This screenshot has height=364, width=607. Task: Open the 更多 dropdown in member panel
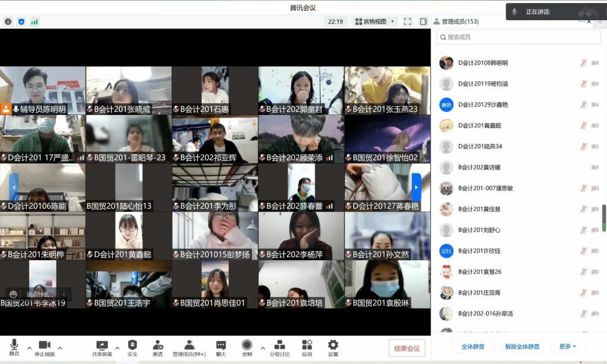(567, 346)
